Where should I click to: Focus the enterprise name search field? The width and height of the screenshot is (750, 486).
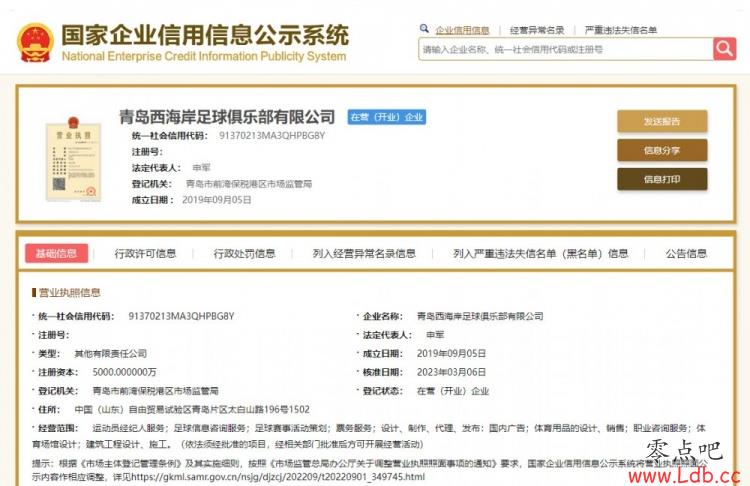(565, 49)
